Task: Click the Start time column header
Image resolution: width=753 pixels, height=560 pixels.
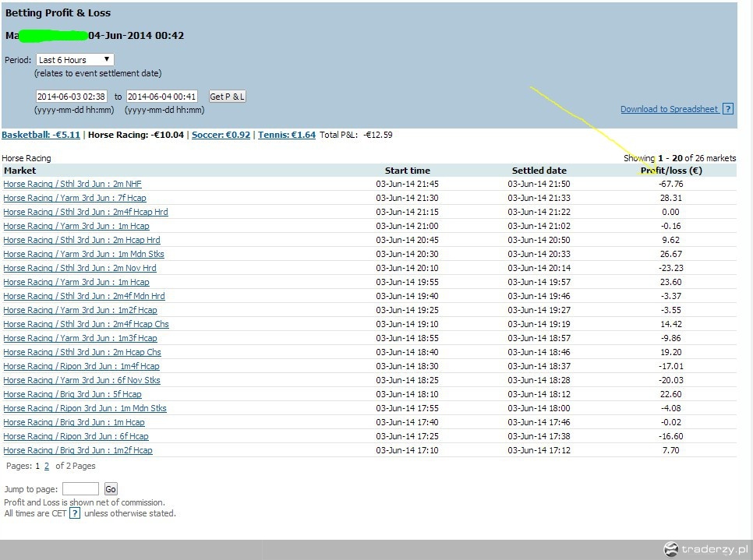Action: coord(407,171)
